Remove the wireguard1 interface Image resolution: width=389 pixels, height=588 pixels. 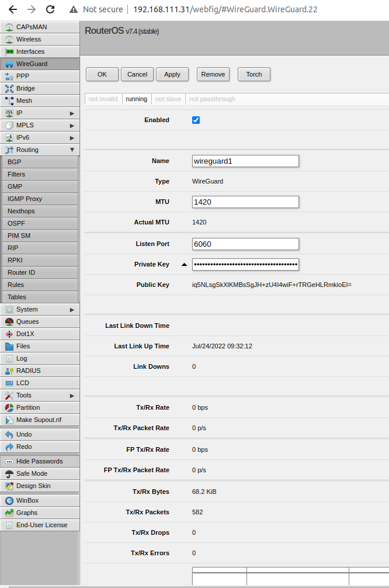[213, 74]
